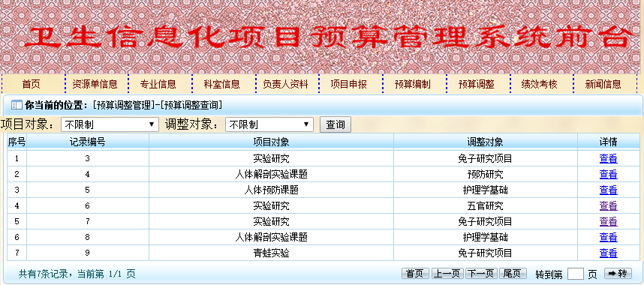This screenshot has height=285, width=644.
Task: Select 人体预防课题 cell in row 3
Action: point(271,190)
